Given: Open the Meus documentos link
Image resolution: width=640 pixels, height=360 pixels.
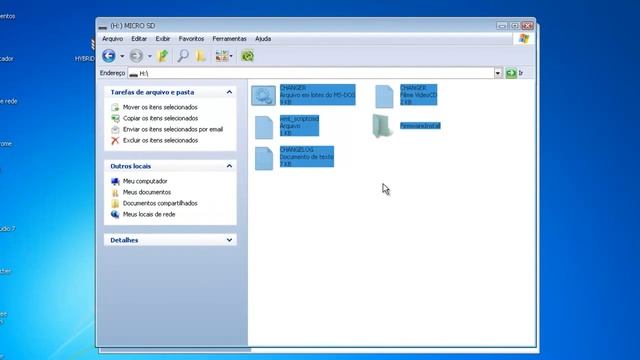Looking at the screenshot, I should pyautogui.click(x=147, y=192).
